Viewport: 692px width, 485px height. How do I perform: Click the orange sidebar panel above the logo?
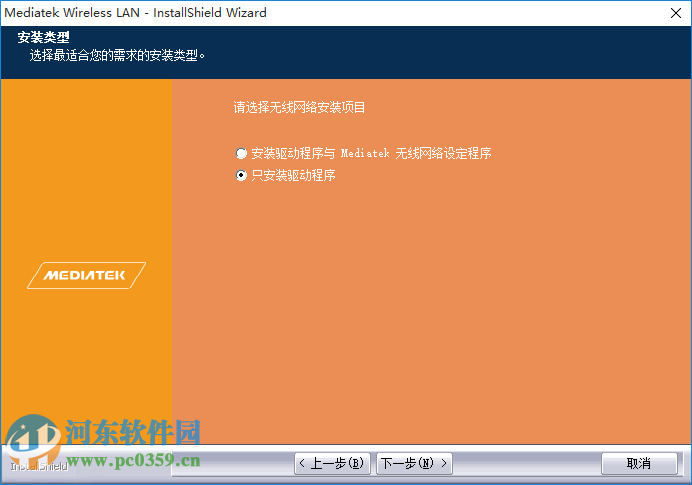tap(86, 170)
